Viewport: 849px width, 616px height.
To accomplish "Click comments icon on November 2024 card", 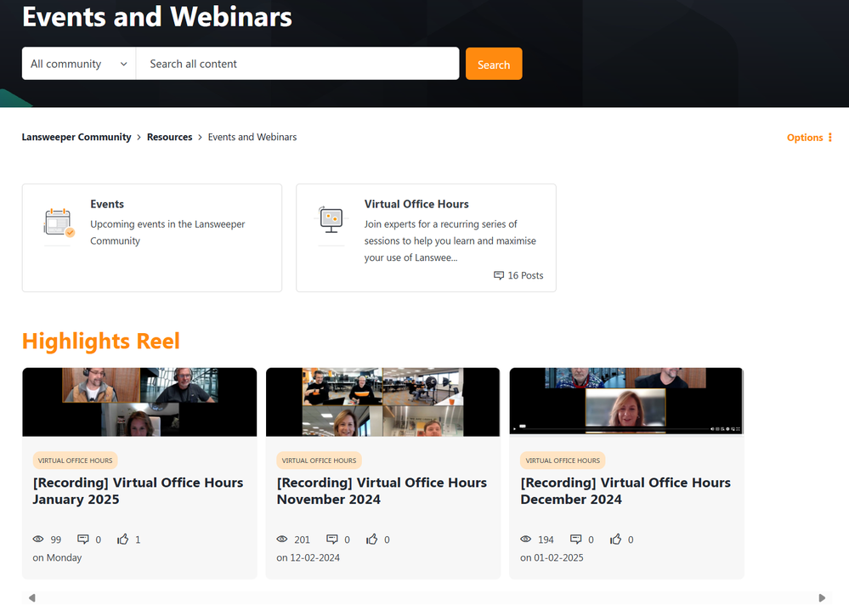I will pos(332,540).
